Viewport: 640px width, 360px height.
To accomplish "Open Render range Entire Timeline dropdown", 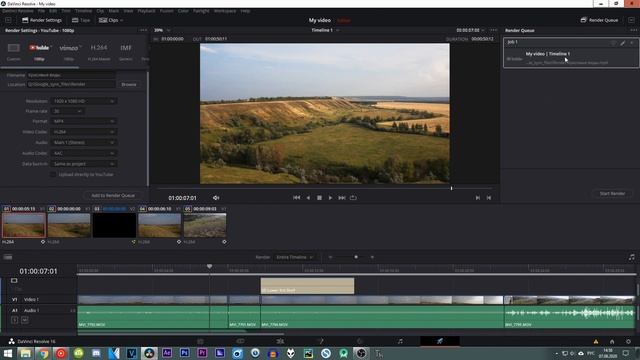I will click(295, 257).
